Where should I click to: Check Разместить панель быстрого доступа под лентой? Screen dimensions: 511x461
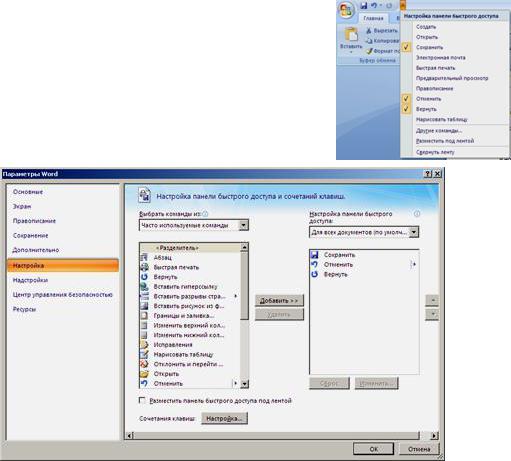pyautogui.click(x=142, y=400)
